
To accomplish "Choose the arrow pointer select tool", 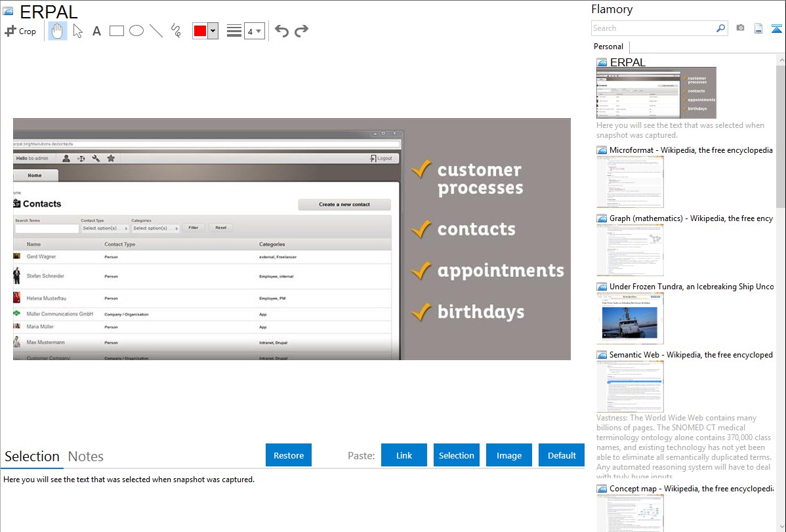I will [77, 31].
